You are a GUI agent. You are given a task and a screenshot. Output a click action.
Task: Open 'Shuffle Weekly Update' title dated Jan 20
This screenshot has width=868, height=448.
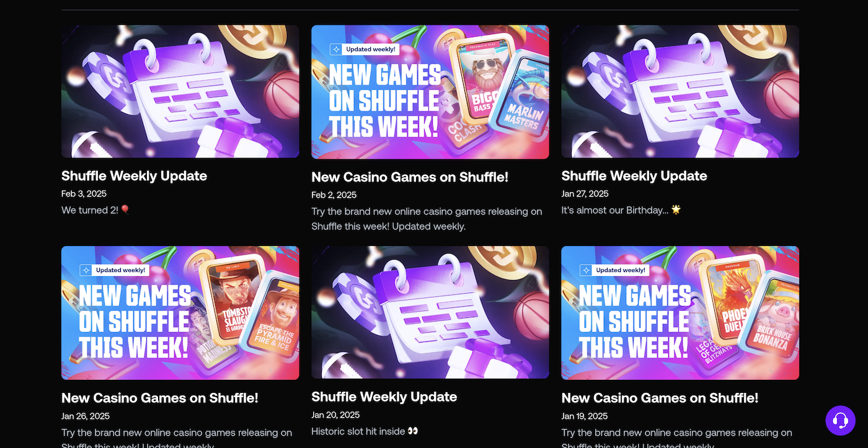(384, 397)
